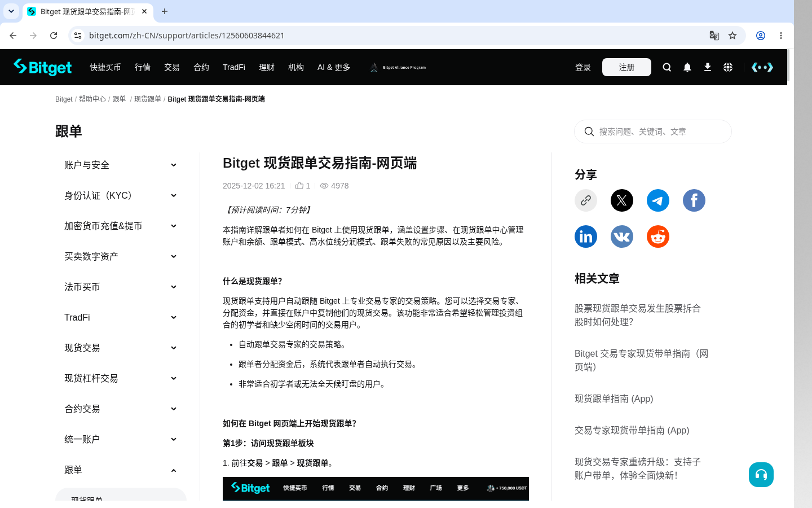Click 帮助中心 breadcrumb link

coord(92,99)
